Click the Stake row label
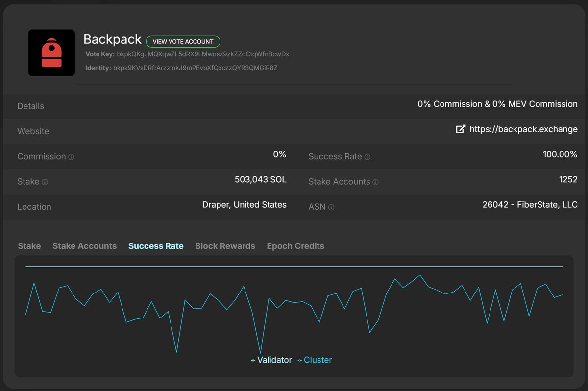 coord(28,182)
